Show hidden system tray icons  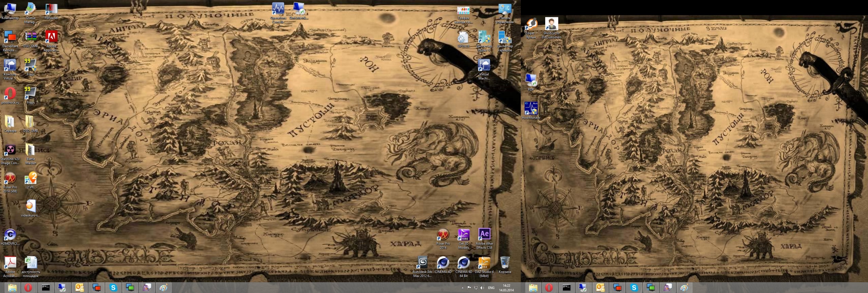[x=462, y=288]
